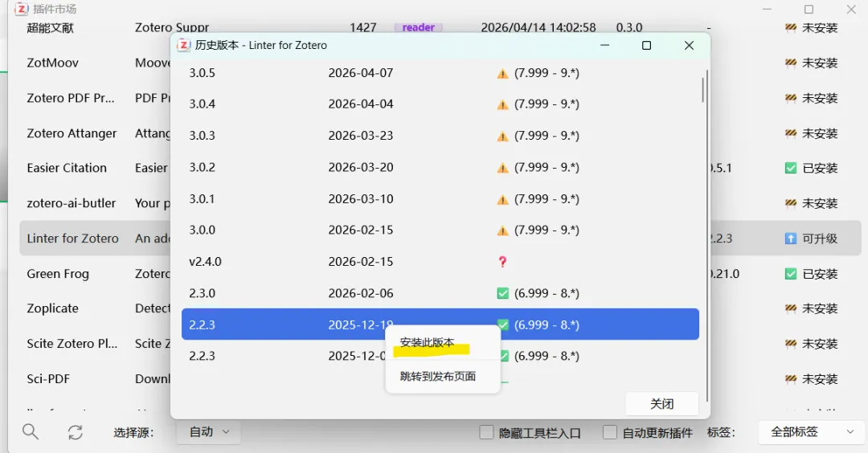Select version 3.0.4 row
Screen dimensions: 868x453
click(440, 104)
